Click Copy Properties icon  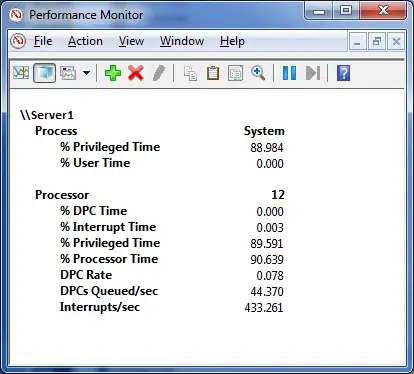coord(190,73)
